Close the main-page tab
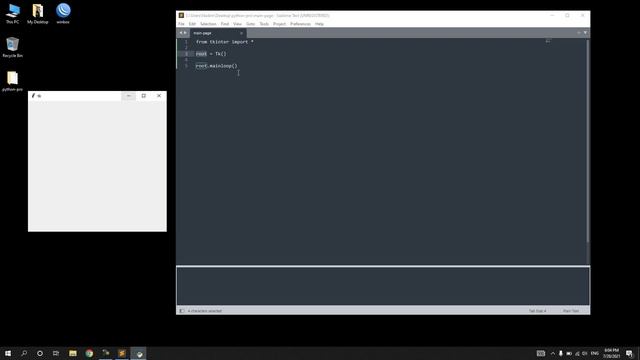Image resolution: width=640 pixels, height=360 pixels. tap(241, 33)
